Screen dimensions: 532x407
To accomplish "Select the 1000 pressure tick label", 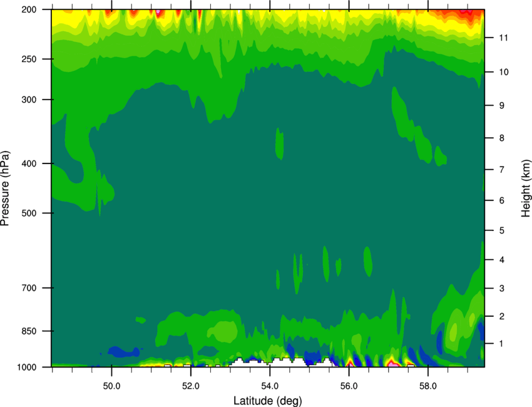I will pos(27,368).
